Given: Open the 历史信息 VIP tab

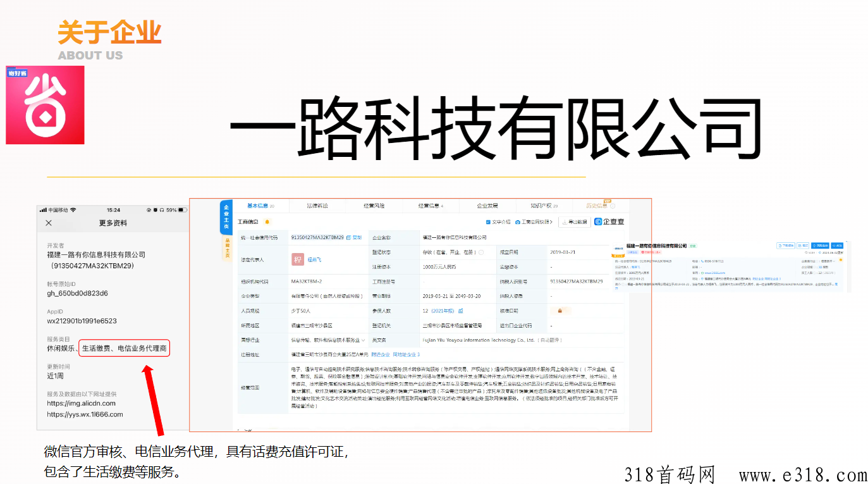Looking at the screenshot, I should coord(600,206).
